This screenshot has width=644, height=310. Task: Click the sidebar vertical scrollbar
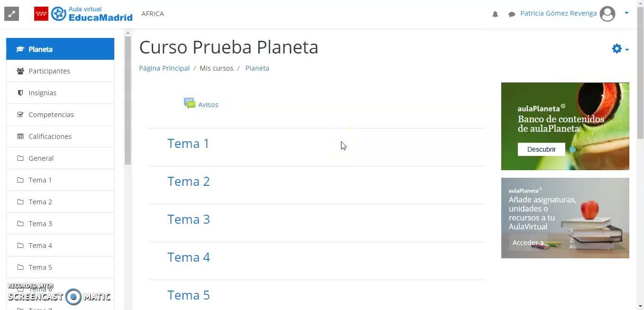pyautogui.click(x=128, y=100)
